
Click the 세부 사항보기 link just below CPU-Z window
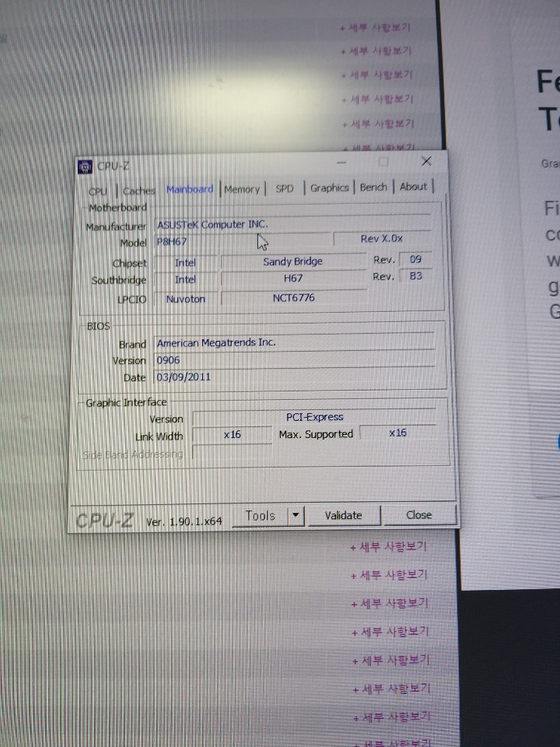[x=389, y=547]
